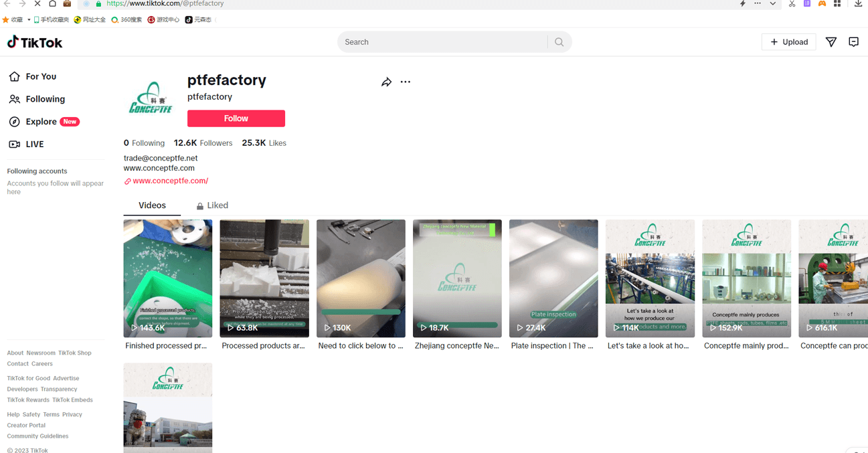Image resolution: width=868 pixels, height=453 pixels.
Task: Click the link icon beside www.conceptfe.com/
Action: [127, 181]
